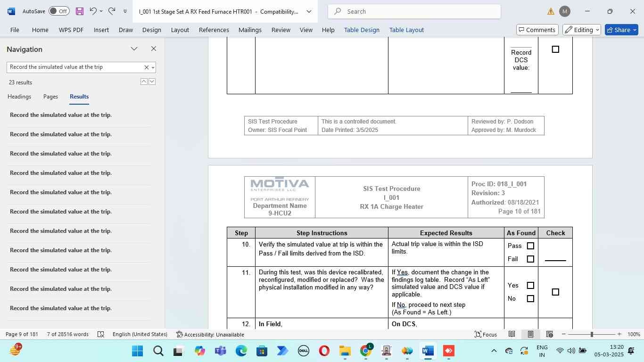Expand the Navigation pane options chevron
Image resolution: width=644 pixels, height=362 pixels.
pyautogui.click(x=134, y=49)
